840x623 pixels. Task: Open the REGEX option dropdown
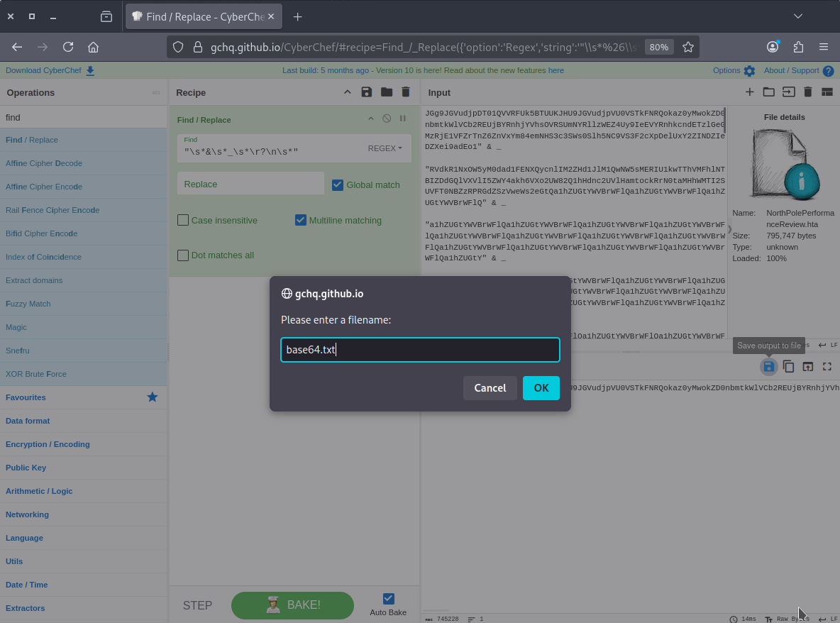[385, 148]
